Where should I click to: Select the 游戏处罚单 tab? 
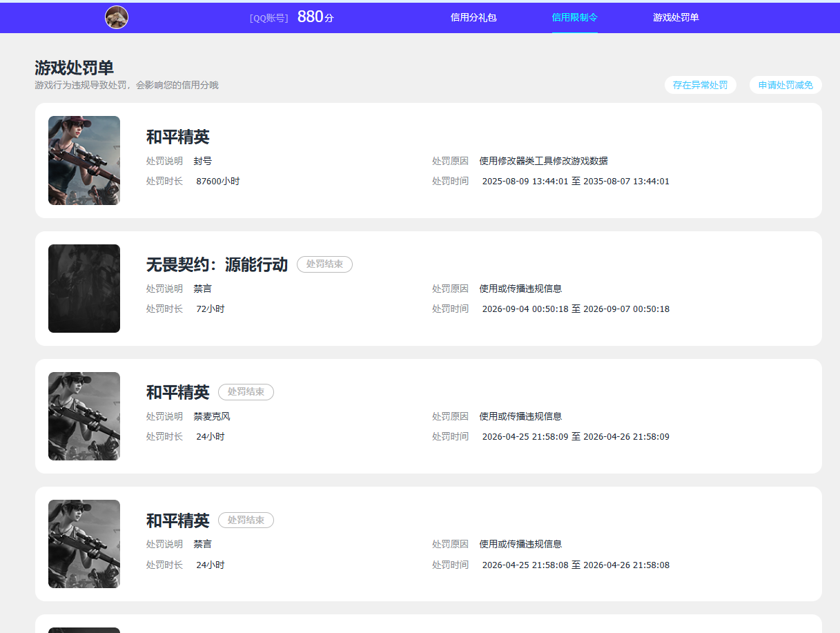[x=676, y=17]
